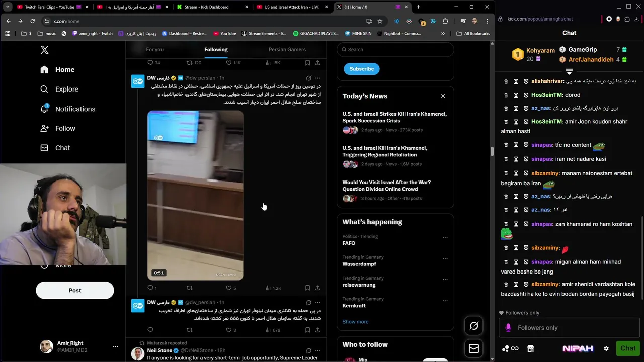
Task: Open Chrome extensions puzzle icon
Action: point(445,21)
